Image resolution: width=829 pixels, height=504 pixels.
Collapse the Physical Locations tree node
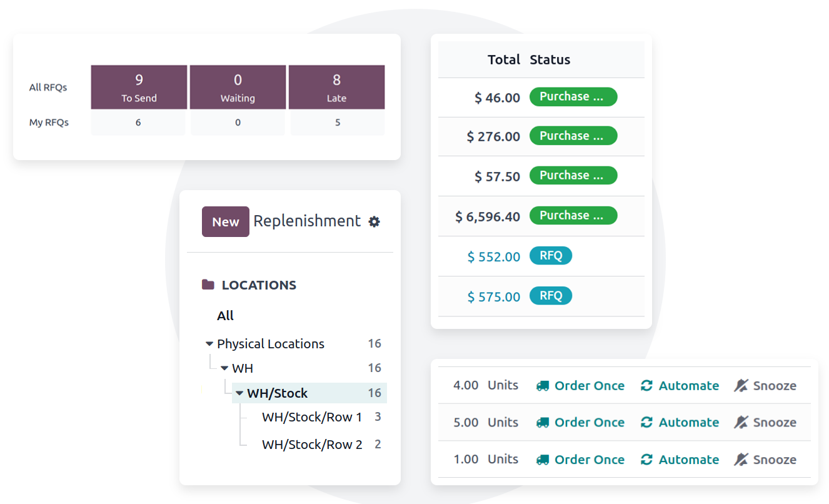click(209, 344)
